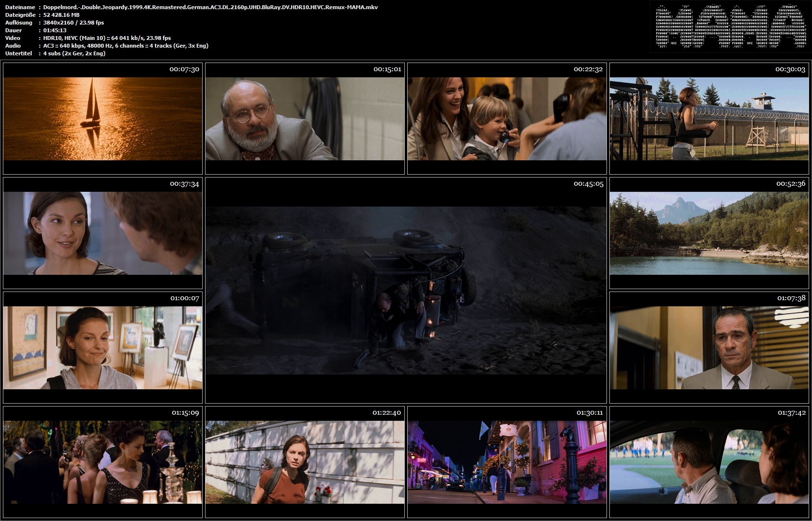
Task: Click the Dateiname mkv file name text
Action: [210, 7]
